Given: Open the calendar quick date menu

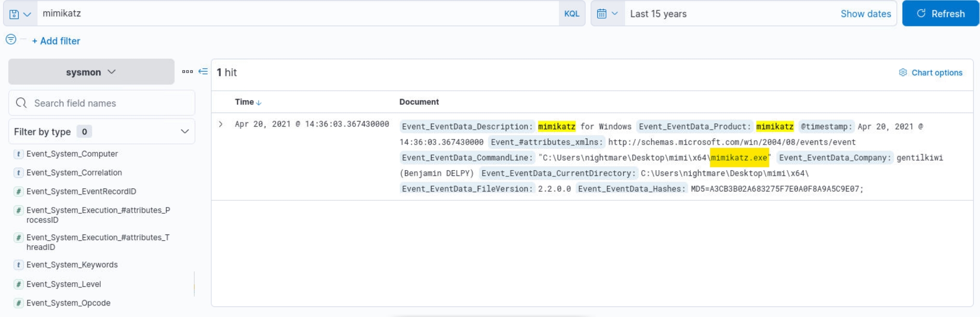Looking at the screenshot, I should [607, 14].
